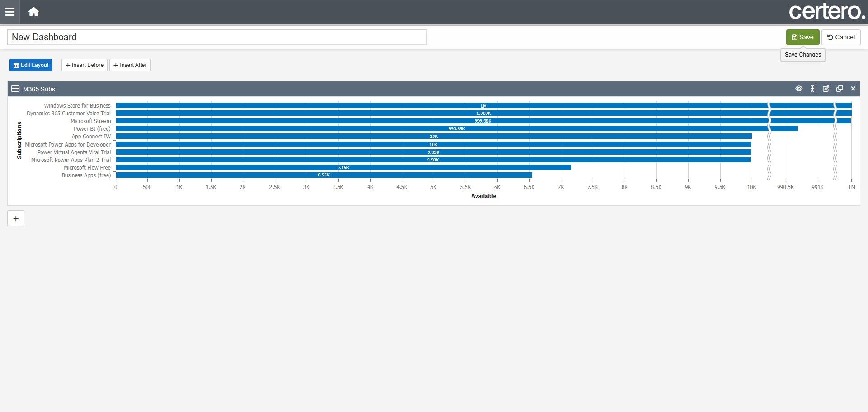Click the App Connect IW bar
This screenshot has width=868, height=412.
[x=434, y=136]
